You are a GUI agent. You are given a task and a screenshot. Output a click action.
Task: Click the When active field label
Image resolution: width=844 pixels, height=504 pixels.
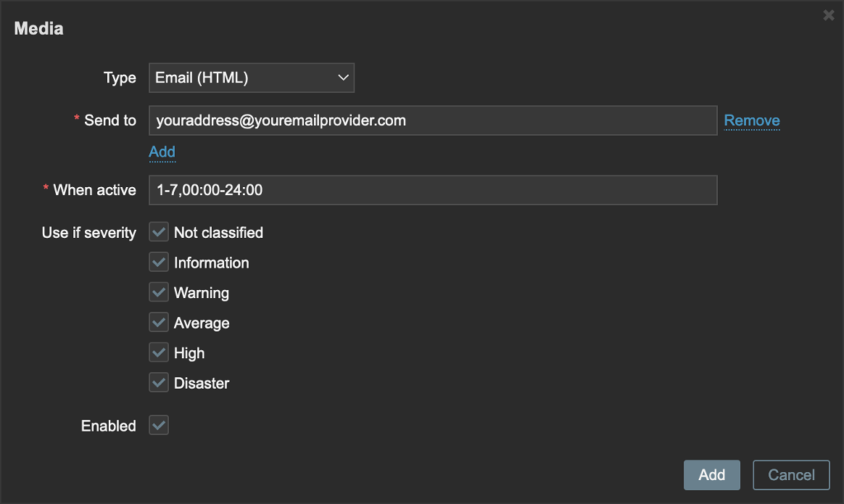point(94,190)
